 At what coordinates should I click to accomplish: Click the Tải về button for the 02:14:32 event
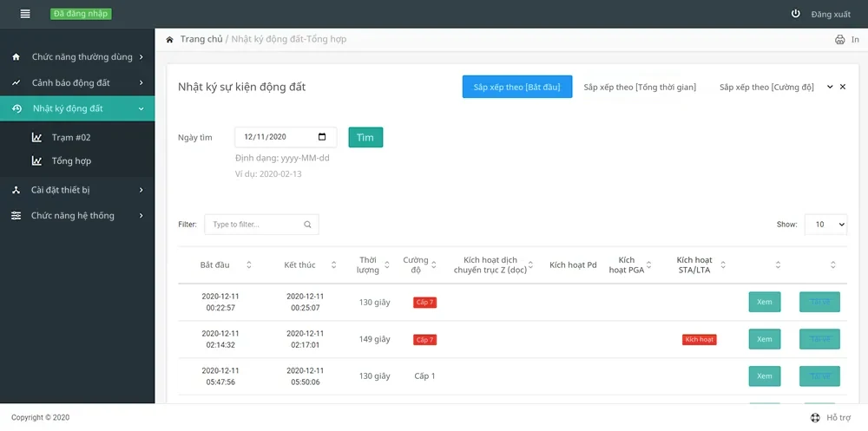tap(820, 339)
